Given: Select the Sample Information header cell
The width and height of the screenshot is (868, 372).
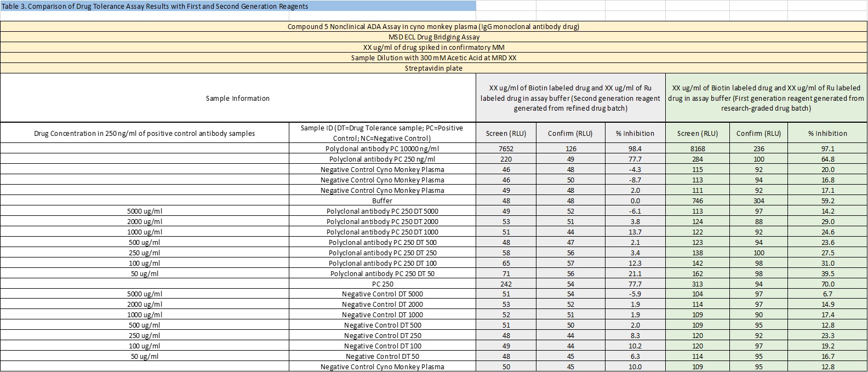Looking at the screenshot, I should 238,98.
